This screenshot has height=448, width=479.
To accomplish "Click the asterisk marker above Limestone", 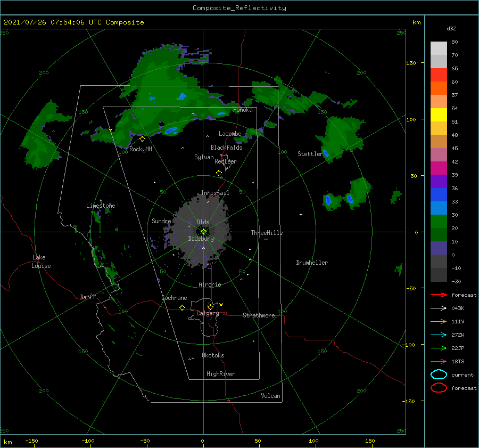I will point(101,201).
